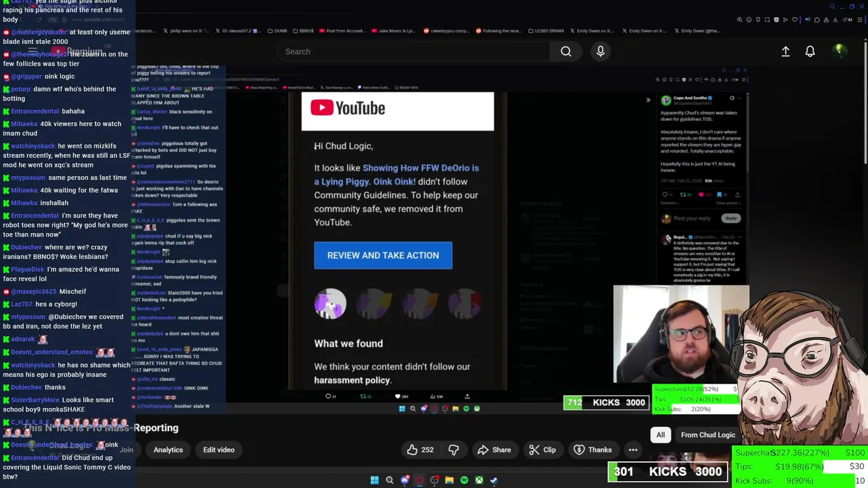Click the tweet reply comment icon
Image resolution: width=868 pixels, height=488 pixels.
(665, 195)
